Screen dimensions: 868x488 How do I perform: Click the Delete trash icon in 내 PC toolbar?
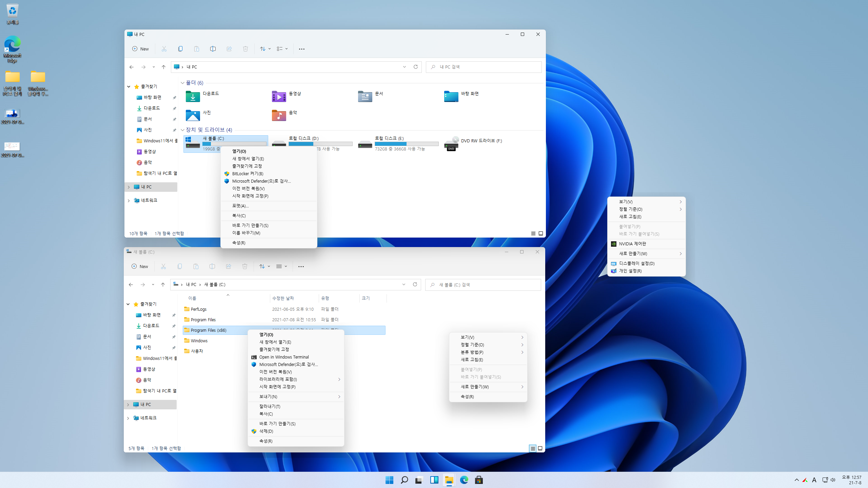point(245,49)
